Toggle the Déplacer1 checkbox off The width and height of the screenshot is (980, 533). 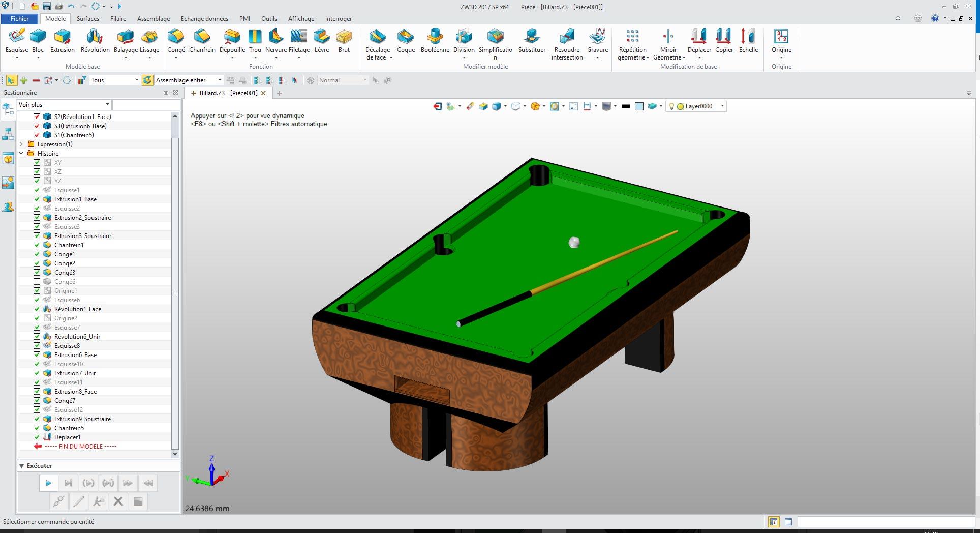[x=37, y=437]
